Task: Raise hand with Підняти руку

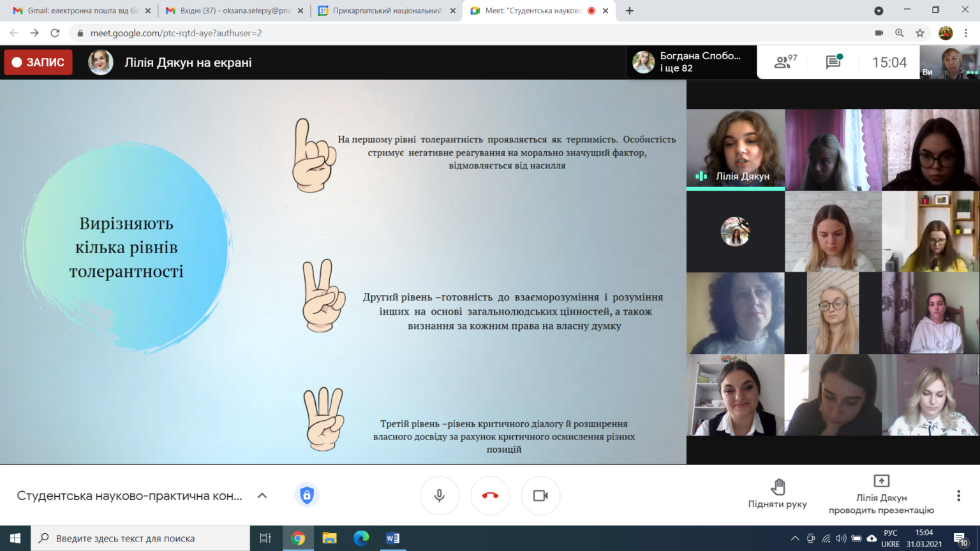Action: tap(777, 494)
